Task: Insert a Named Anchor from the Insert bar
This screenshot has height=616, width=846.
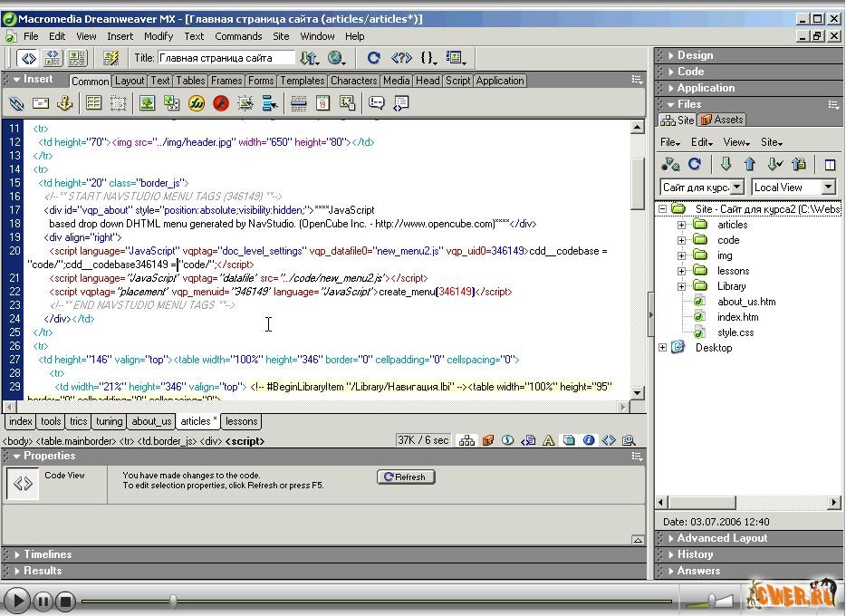Action: click(64, 104)
